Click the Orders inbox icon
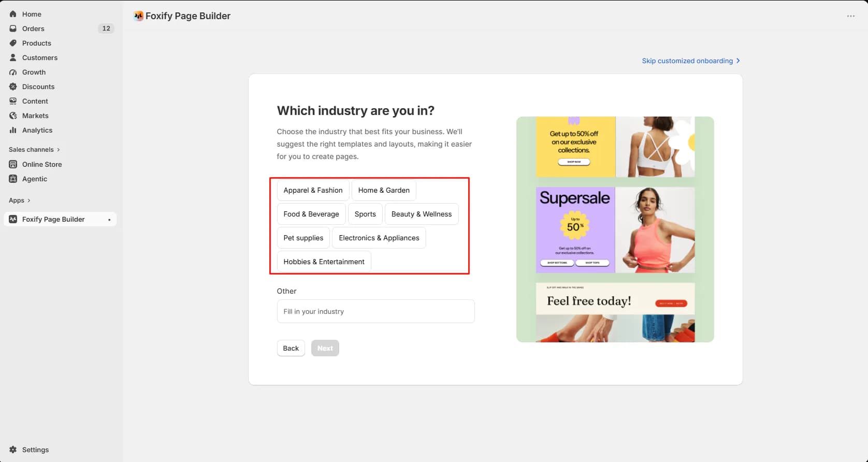868x462 pixels. (x=13, y=28)
